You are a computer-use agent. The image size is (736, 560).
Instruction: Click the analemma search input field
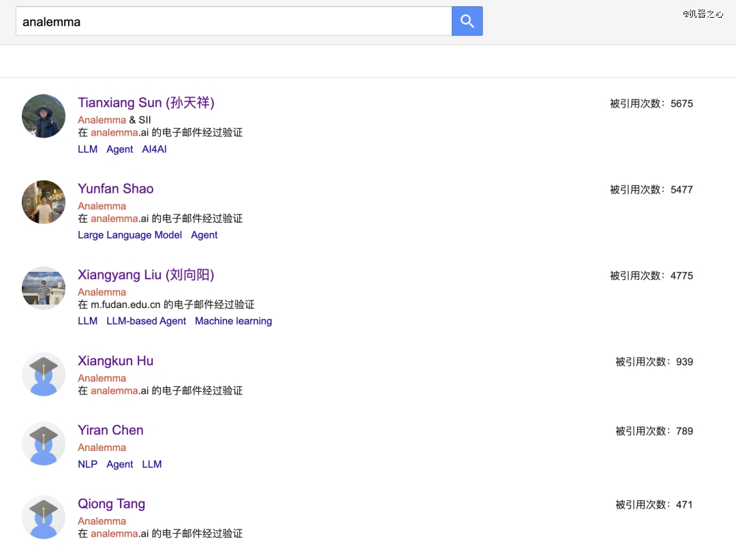[x=233, y=21]
